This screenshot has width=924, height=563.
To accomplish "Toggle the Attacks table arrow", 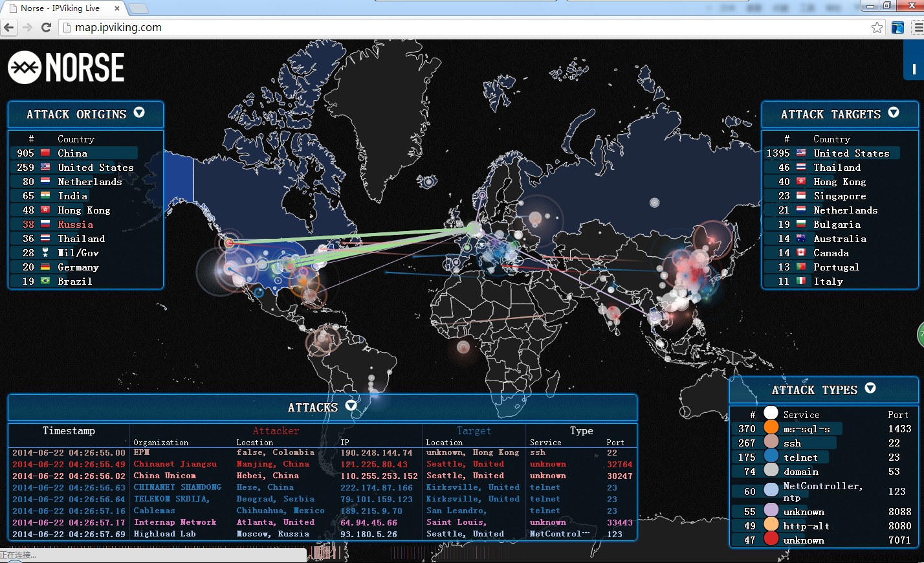I will coord(351,406).
